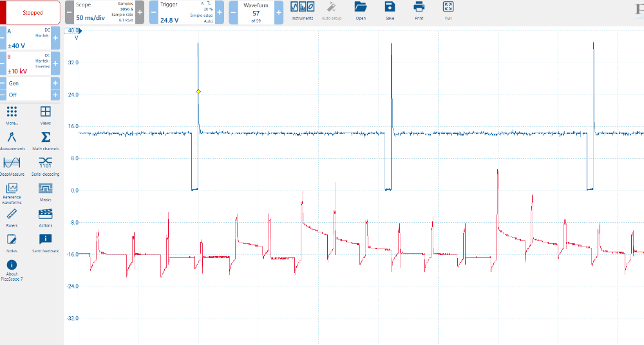The height and width of the screenshot is (345, 644).
Task: Click the yellow trigger marker on waveform
Action: click(198, 91)
